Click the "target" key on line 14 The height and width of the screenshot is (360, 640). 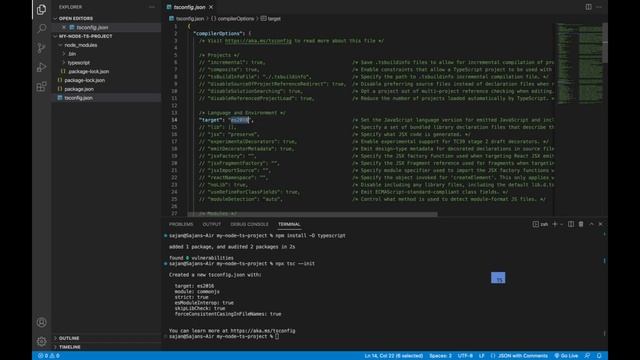coord(212,120)
